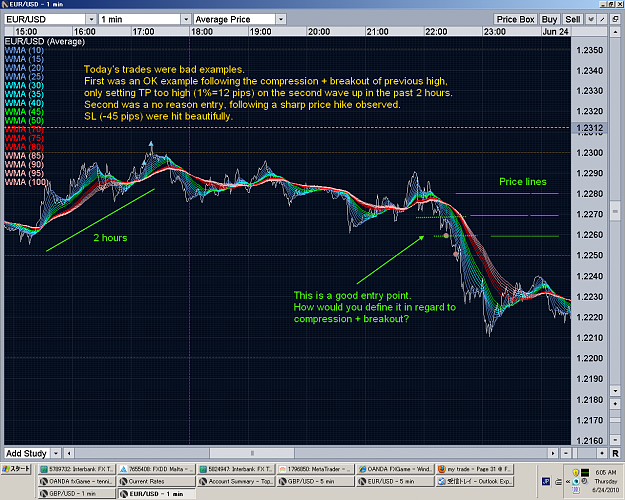This screenshot has height=500, width=625.
Task: Switch to 1796050 MetaTrader taskbar window
Action: pos(316,469)
